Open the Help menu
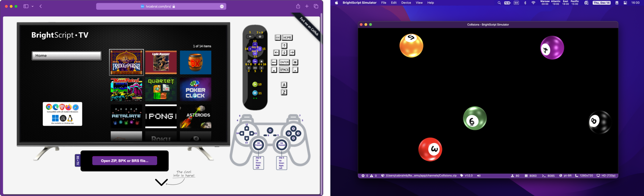 431,2
